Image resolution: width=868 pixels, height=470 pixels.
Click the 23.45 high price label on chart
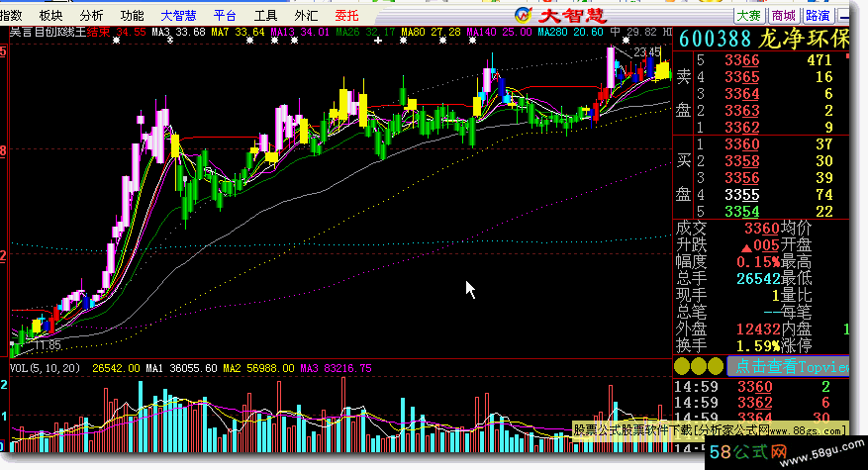point(647,52)
